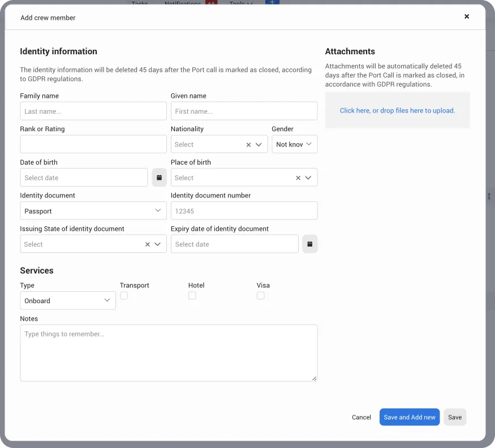
Task: Expand the Nationality dropdown
Action: pyautogui.click(x=259, y=145)
